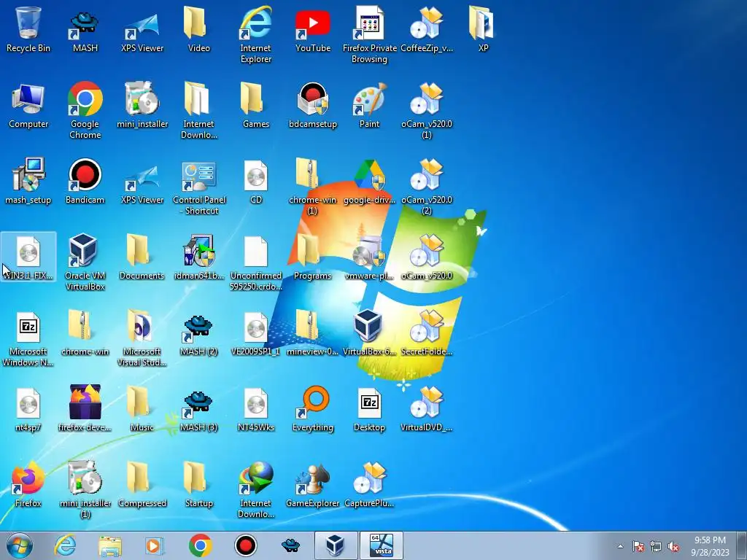Select the google-drive installer icon

pos(369,181)
